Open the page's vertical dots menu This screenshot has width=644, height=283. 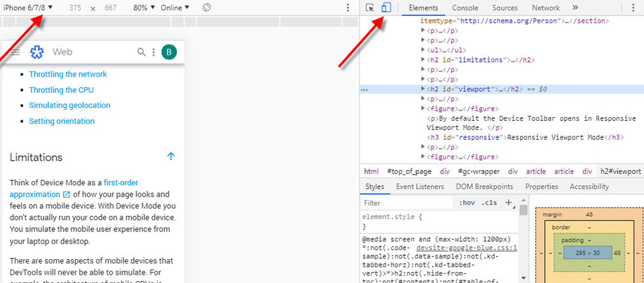pyautogui.click(x=154, y=52)
